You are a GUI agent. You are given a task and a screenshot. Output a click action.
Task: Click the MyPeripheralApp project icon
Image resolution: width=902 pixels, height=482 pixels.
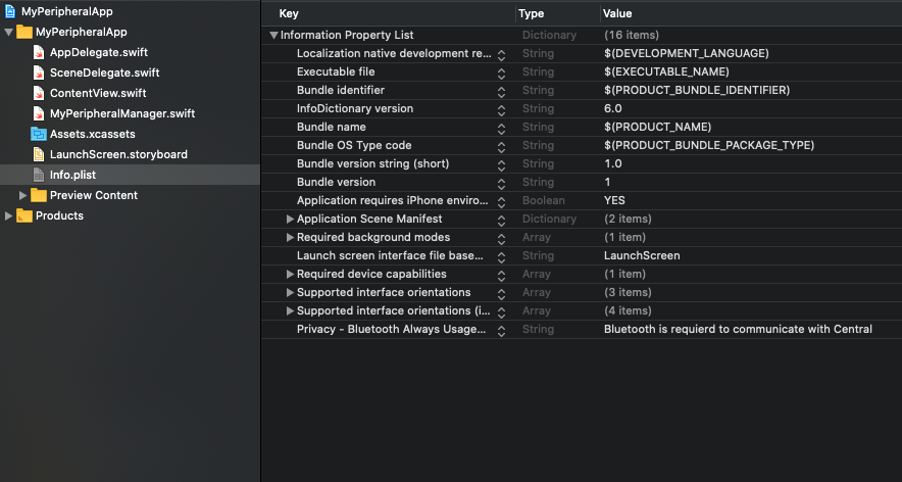[x=10, y=11]
